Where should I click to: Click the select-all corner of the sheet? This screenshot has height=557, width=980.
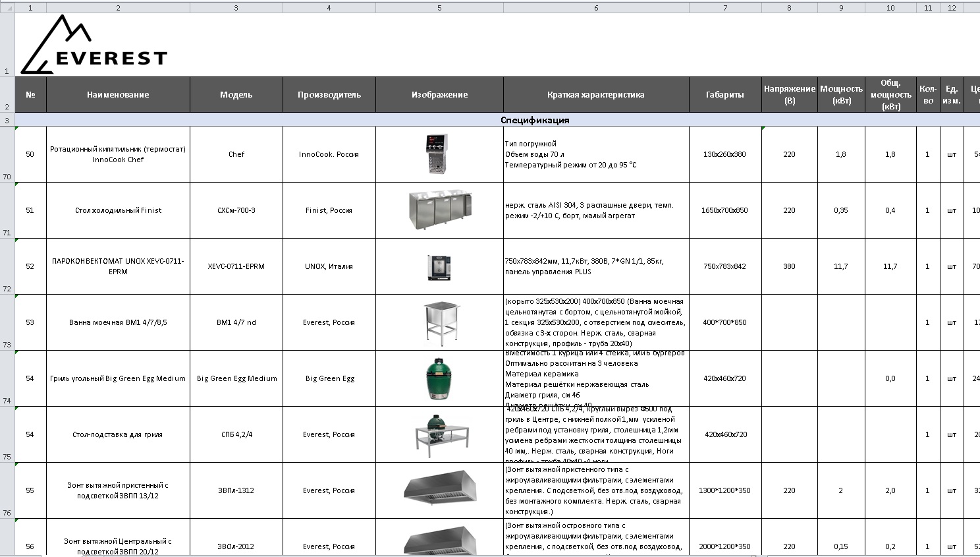tap(7, 8)
